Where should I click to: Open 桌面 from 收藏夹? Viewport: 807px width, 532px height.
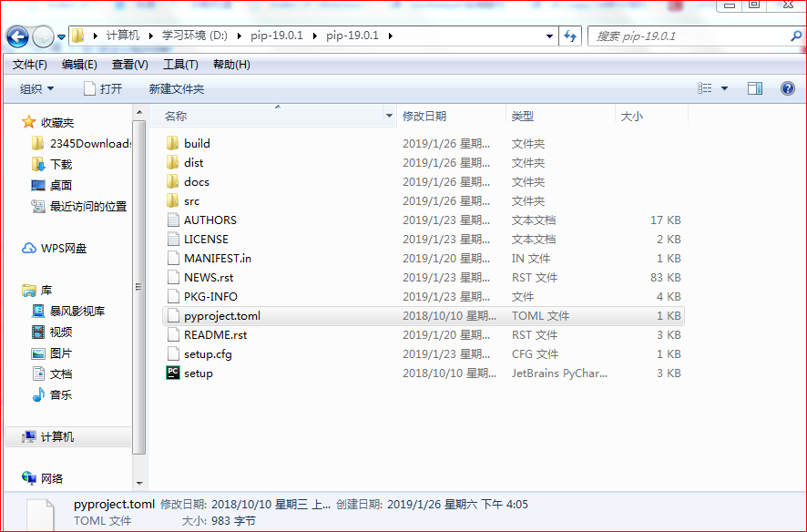(x=56, y=185)
